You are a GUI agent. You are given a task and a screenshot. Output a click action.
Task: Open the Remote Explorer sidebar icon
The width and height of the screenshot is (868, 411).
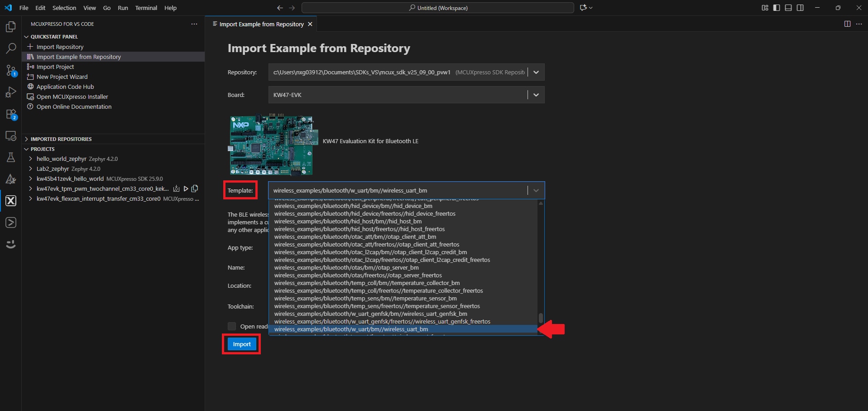pos(10,135)
